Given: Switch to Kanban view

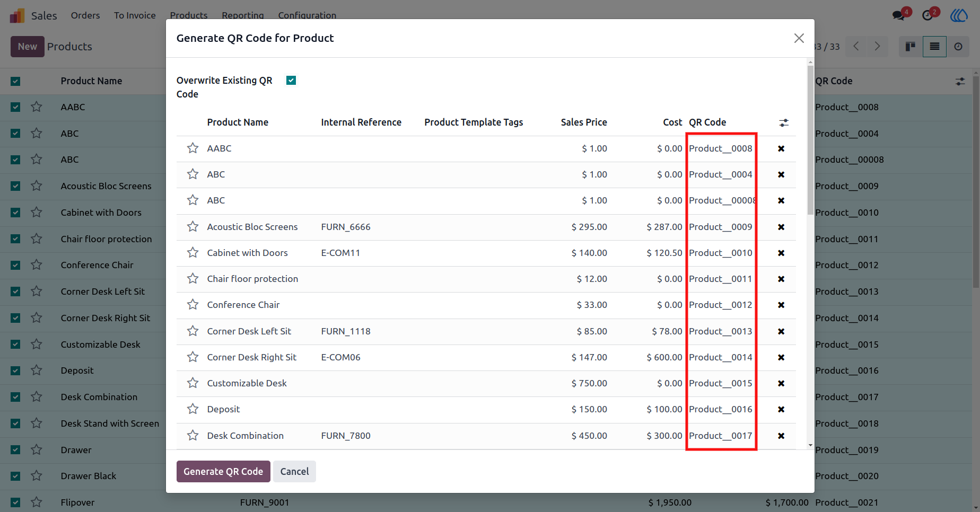Looking at the screenshot, I should 911,47.
